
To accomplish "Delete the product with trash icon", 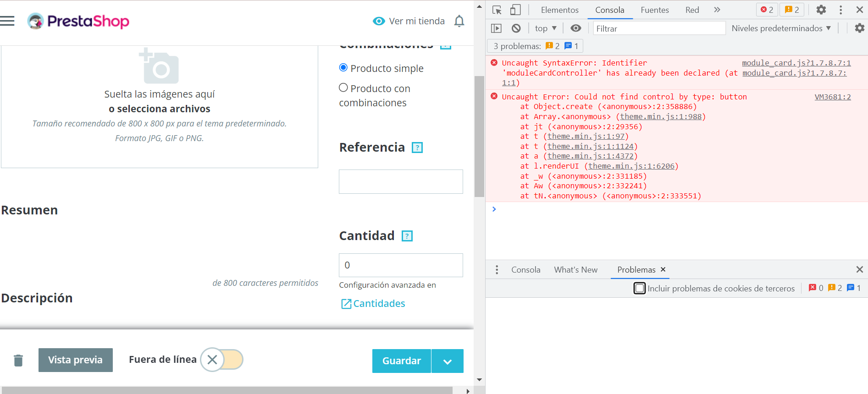I will pyautogui.click(x=18, y=361).
